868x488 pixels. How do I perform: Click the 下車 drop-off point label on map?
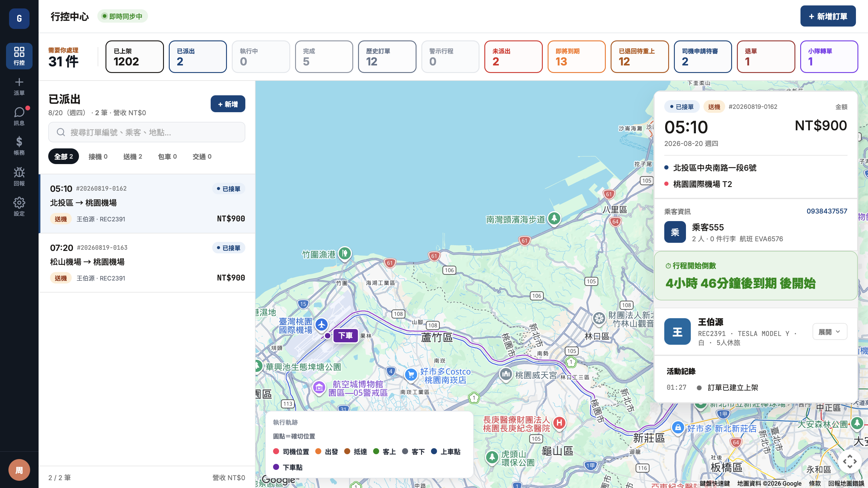(345, 336)
